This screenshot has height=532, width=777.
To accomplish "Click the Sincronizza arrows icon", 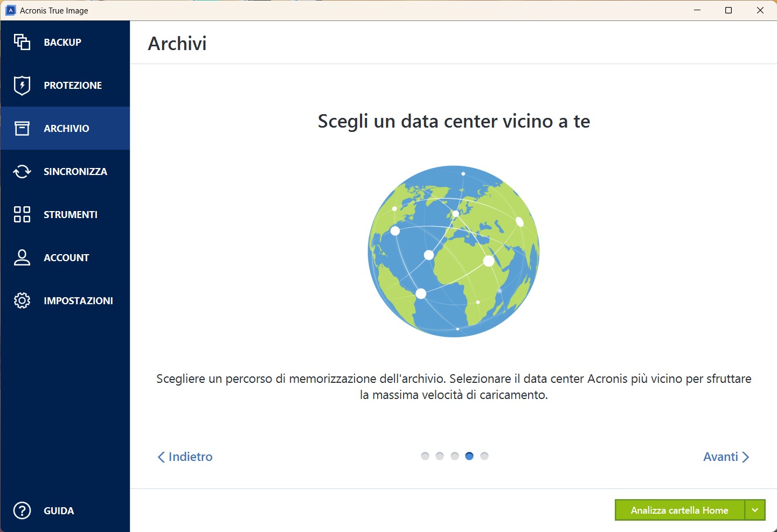I will click(x=22, y=171).
